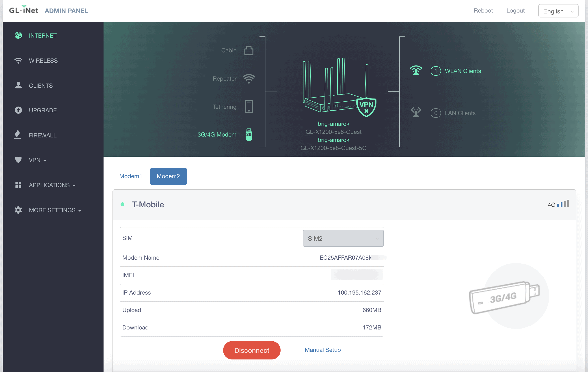The width and height of the screenshot is (588, 372).
Task: Click the Repeater Wi-Fi icon
Action: (x=249, y=79)
